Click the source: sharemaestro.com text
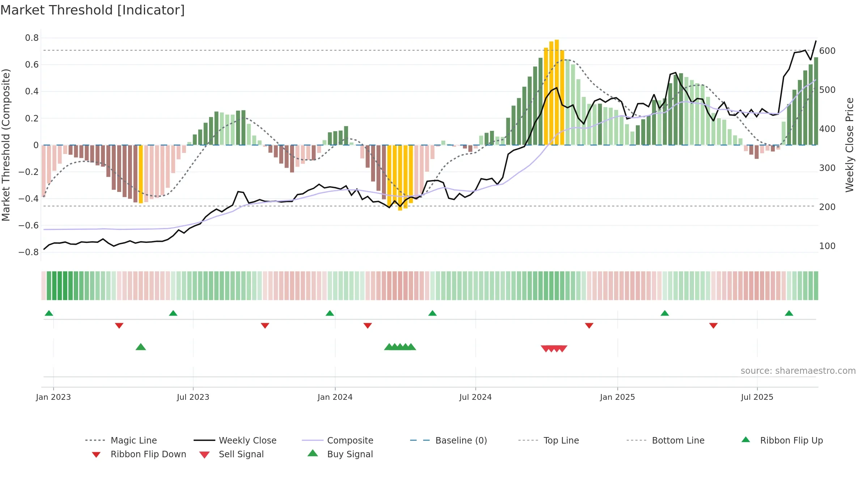Screen dimensions: 868x488 [x=798, y=371]
